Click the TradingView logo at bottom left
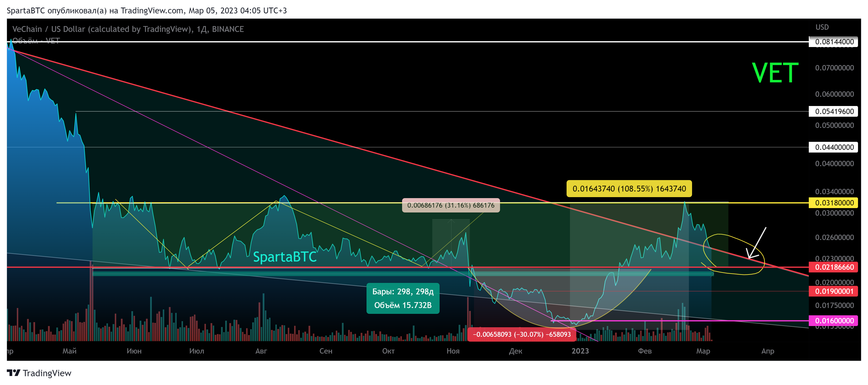868x385 pixels. [x=39, y=373]
